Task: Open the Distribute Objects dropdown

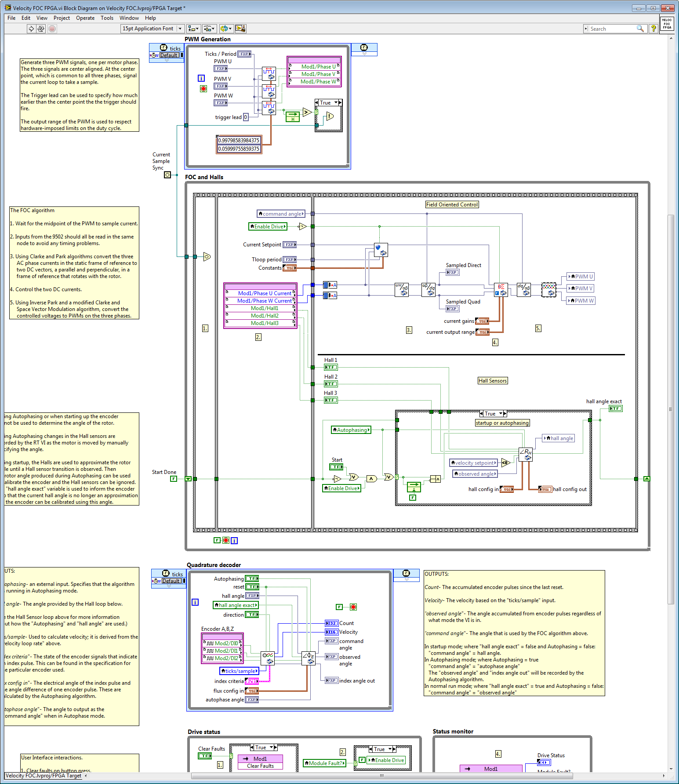Action: click(210, 29)
